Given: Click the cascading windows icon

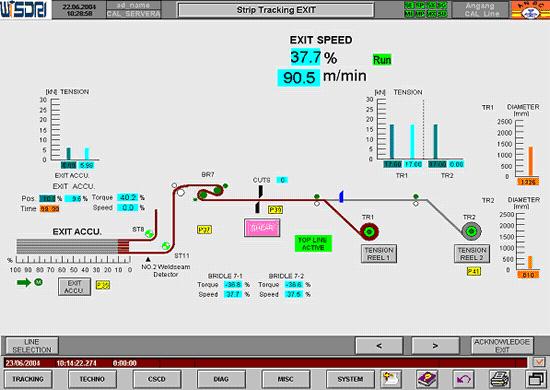Looking at the screenshot, I should click(x=536, y=379).
